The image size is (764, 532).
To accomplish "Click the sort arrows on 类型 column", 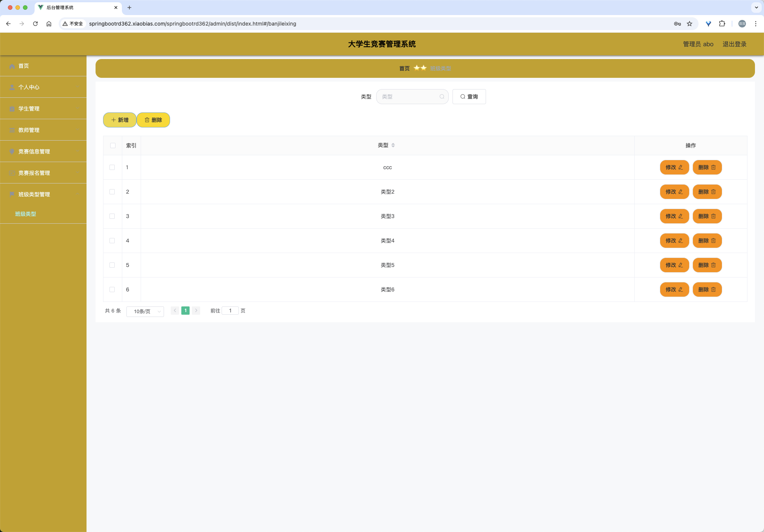I will point(393,145).
